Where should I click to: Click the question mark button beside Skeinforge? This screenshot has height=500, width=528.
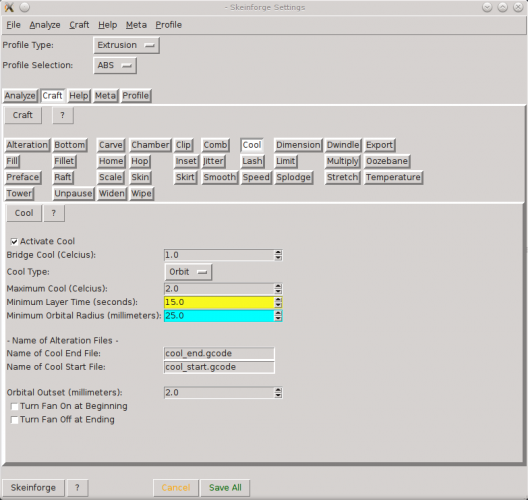pos(77,488)
